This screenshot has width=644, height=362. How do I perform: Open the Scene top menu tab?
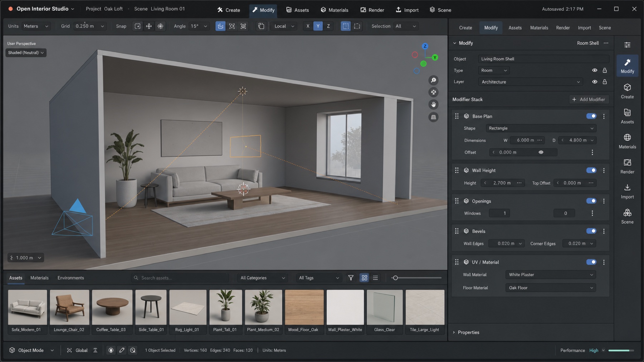(440, 10)
